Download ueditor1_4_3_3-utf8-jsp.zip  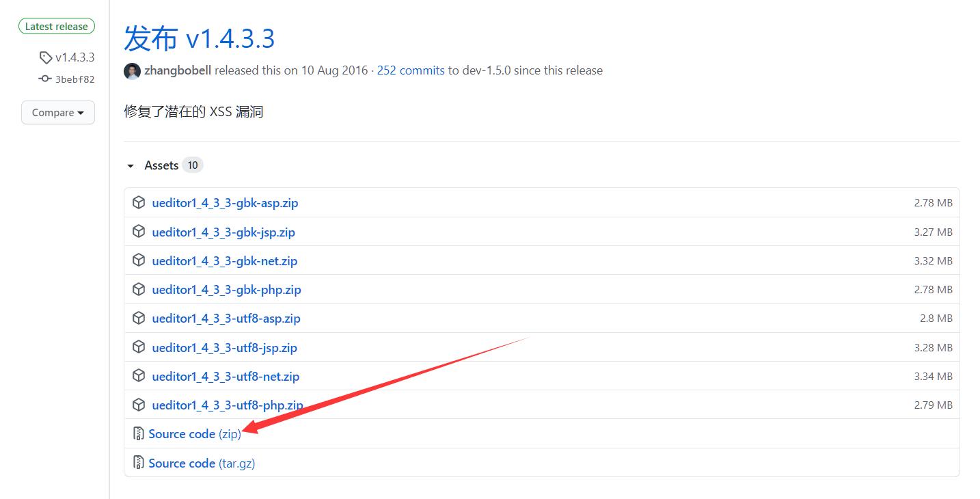225,348
